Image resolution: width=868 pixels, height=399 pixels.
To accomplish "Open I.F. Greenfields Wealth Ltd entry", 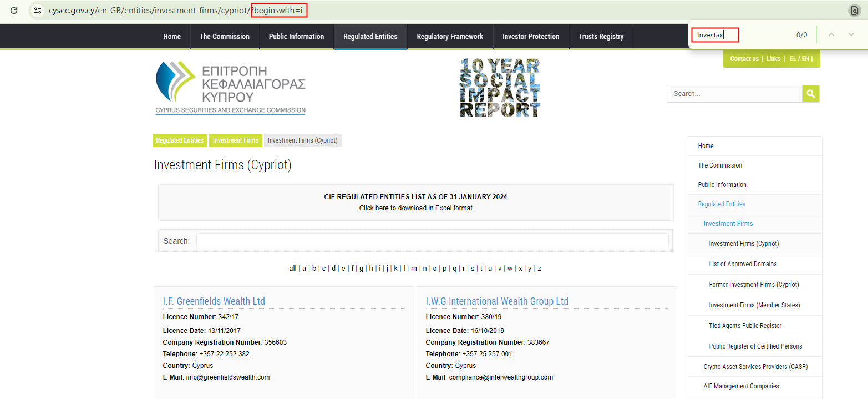I will 214,301.
